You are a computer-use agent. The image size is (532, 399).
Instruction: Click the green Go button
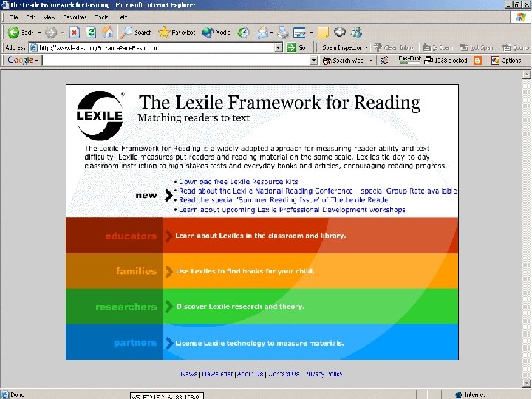coord(296,47)
